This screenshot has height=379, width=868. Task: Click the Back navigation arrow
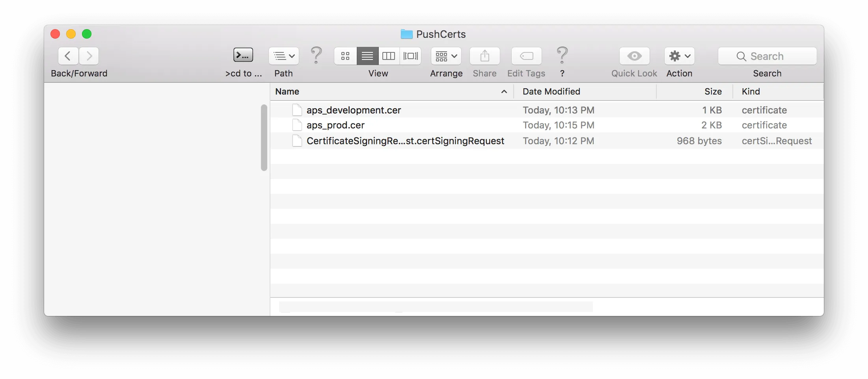coord(68,56)
